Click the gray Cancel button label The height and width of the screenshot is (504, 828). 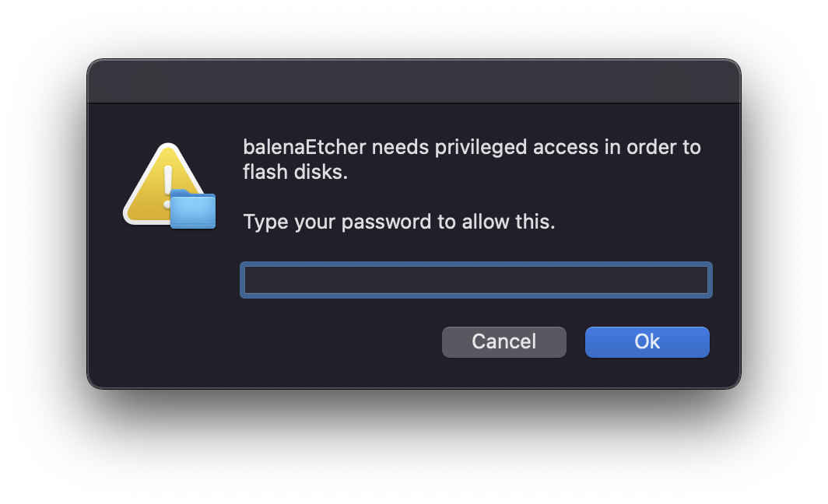click(x=503, y=341)
